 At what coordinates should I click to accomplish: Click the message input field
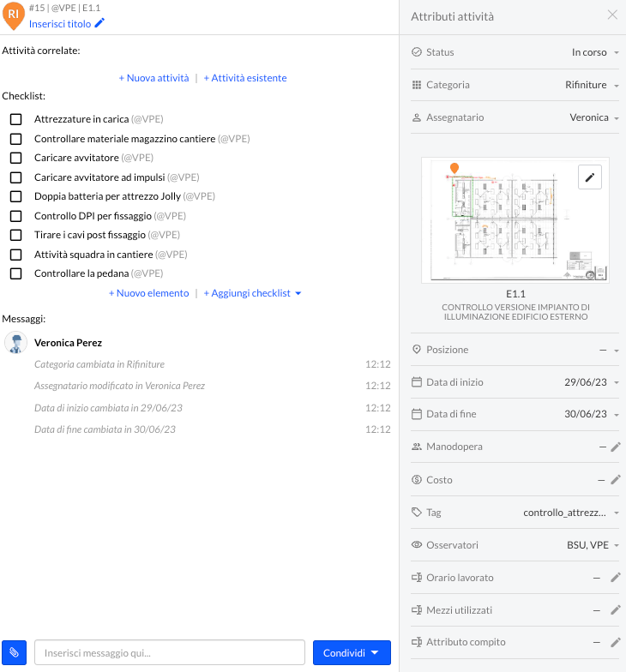coord(169,653)
